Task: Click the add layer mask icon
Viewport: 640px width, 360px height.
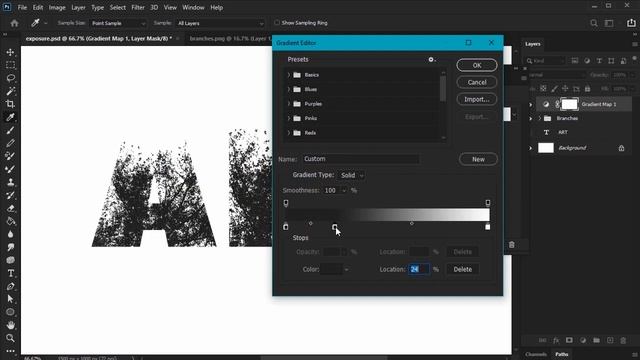Action: [569, 340]
